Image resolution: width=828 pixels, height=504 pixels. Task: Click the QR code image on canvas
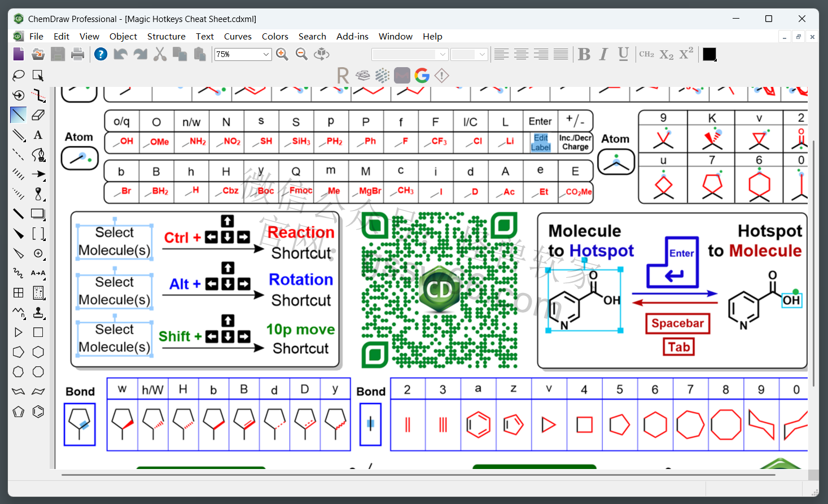[439, 290]
